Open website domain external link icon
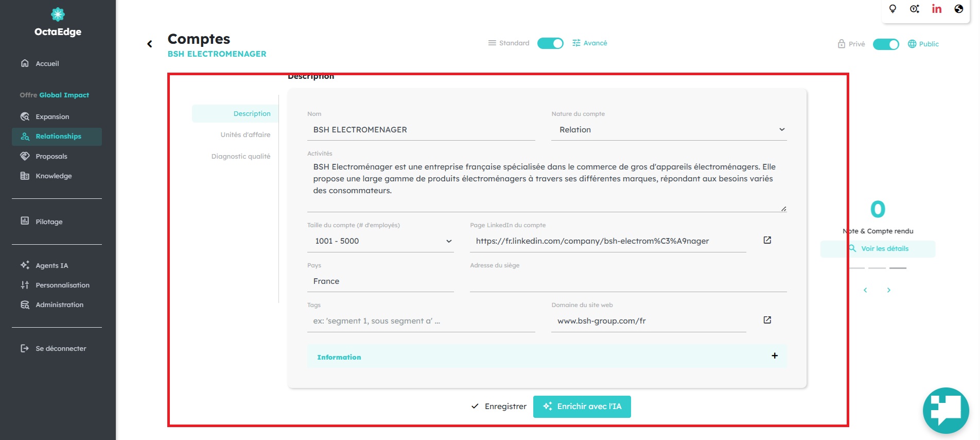Screen dimensions: 980x440 (x=767, y=320)
